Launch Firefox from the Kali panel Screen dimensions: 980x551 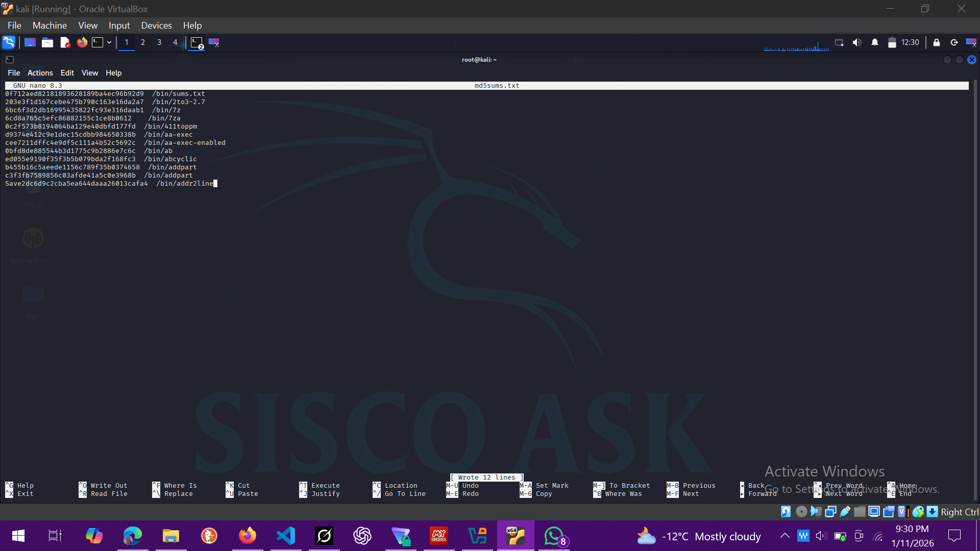(x=82, y=42)
